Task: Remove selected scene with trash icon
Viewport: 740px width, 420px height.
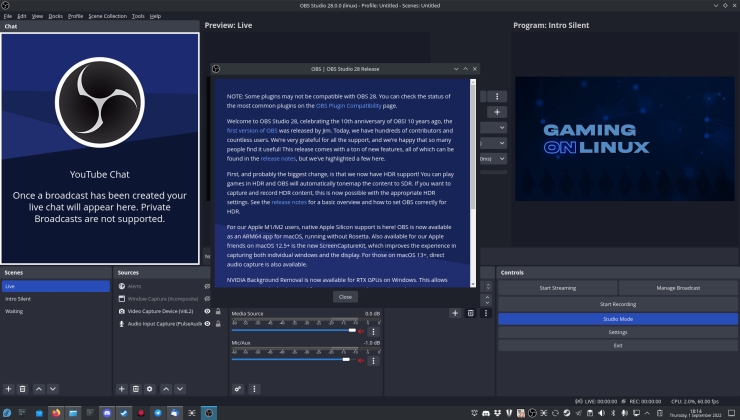Action: tap(22, 389)
